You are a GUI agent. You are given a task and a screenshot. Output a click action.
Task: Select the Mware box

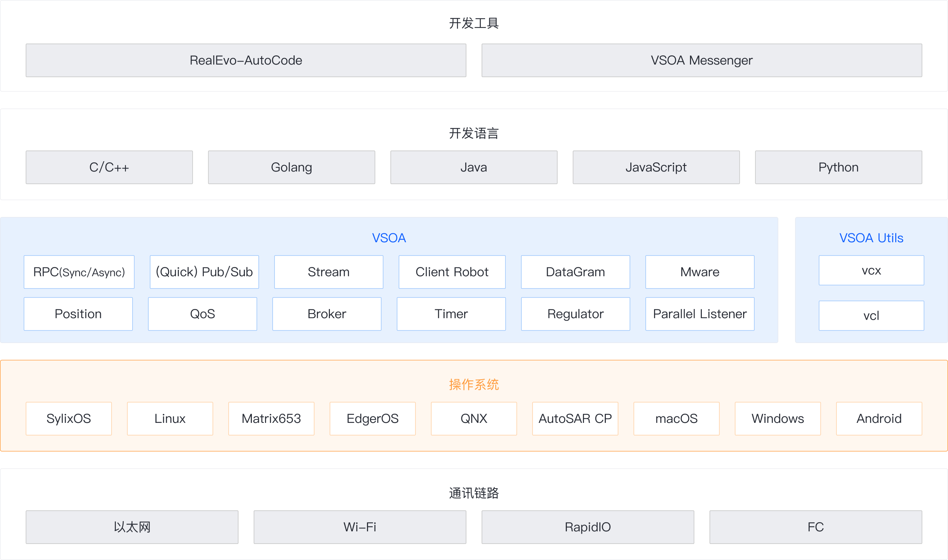point(700,272)
